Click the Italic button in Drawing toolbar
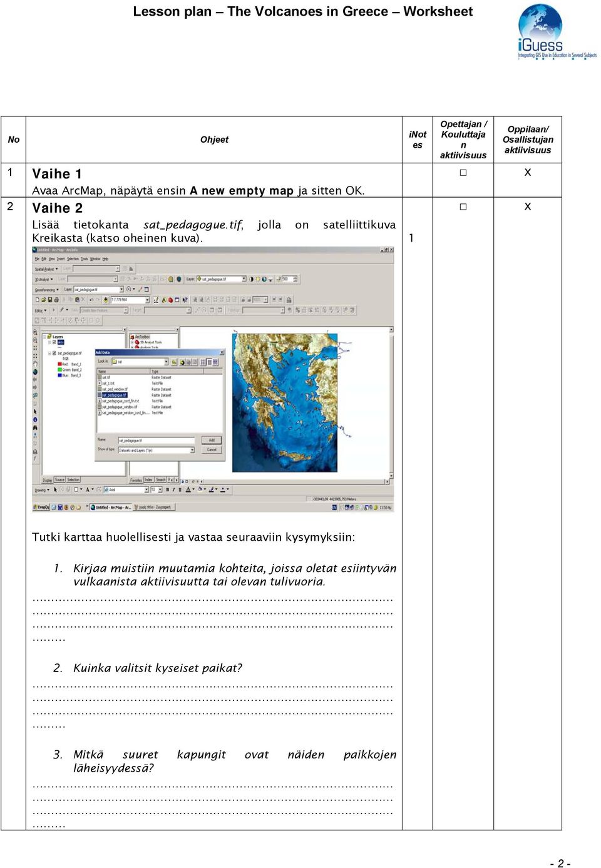601x868 pixels. click(x=173, y=489)
